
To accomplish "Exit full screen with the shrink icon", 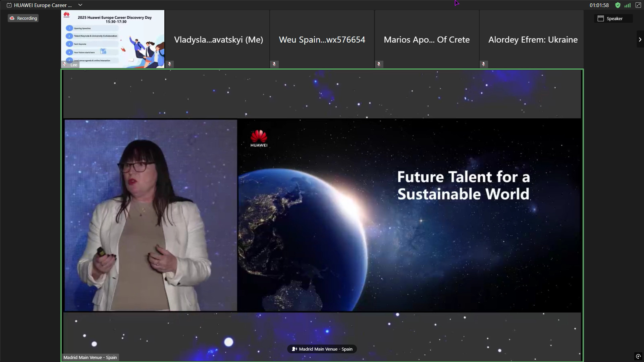I will point(638,5).
